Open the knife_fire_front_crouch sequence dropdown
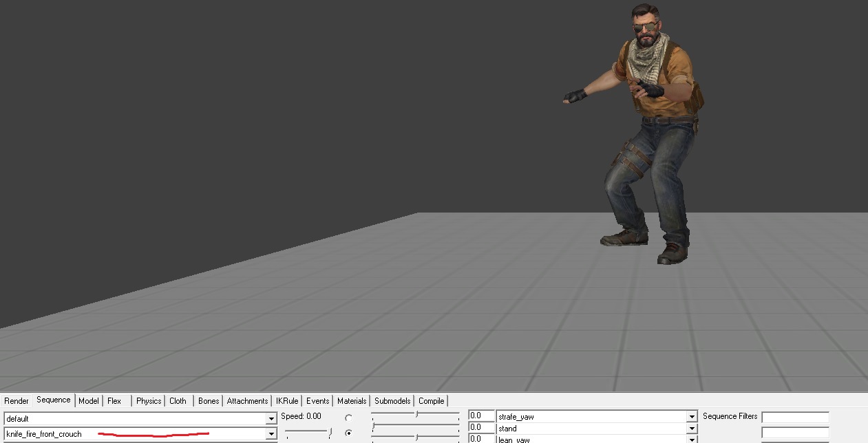 (x=271, y=434)
